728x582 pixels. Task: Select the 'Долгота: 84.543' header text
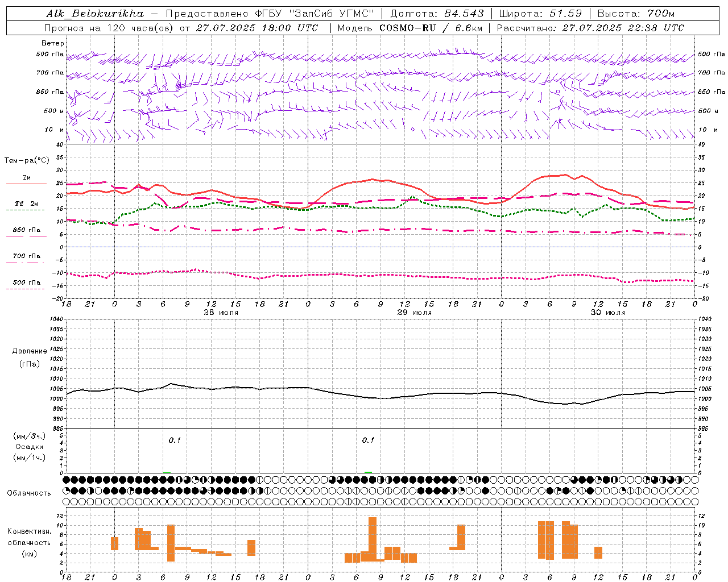[437, 14]
